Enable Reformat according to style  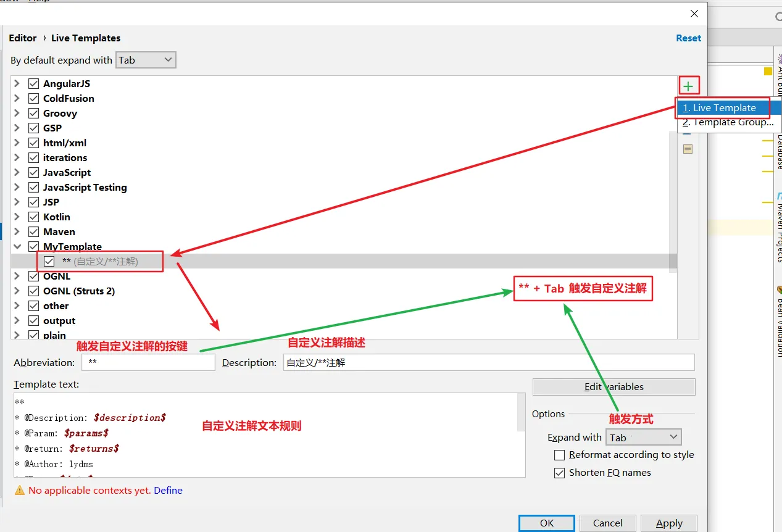pyautogui.click(x=560, y=455)
